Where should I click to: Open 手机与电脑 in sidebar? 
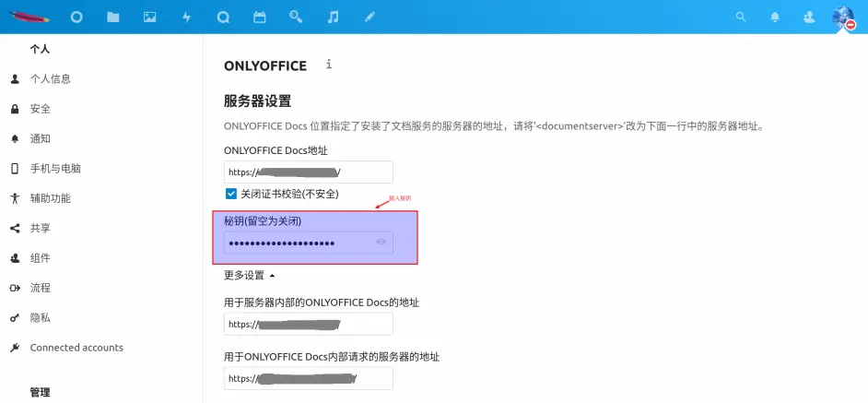tap(55, 169)
